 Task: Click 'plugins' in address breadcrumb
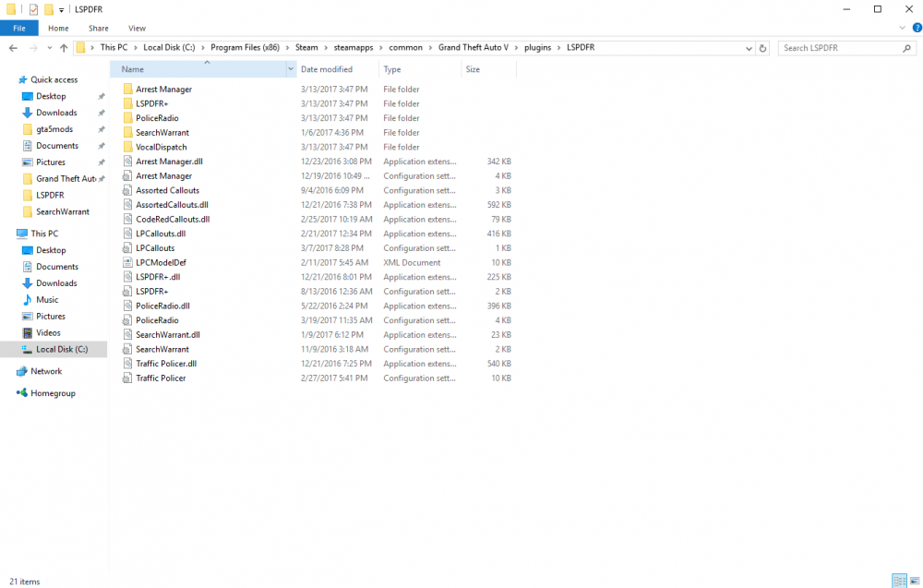tap(538, 48)
